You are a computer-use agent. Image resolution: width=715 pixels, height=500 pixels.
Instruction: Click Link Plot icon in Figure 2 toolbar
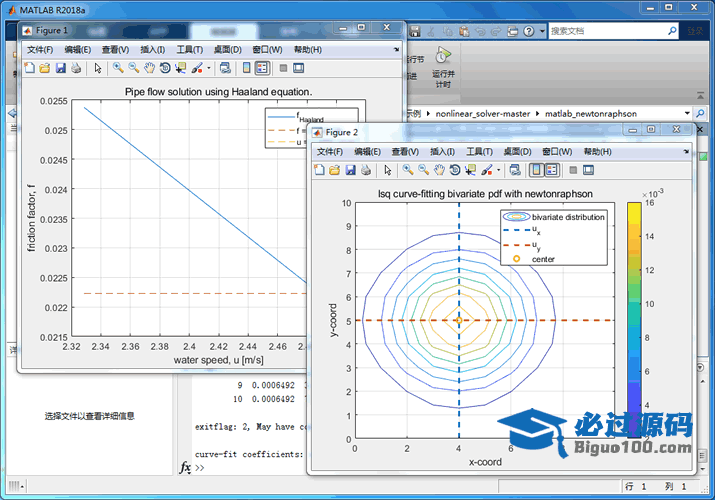(515, 170)
